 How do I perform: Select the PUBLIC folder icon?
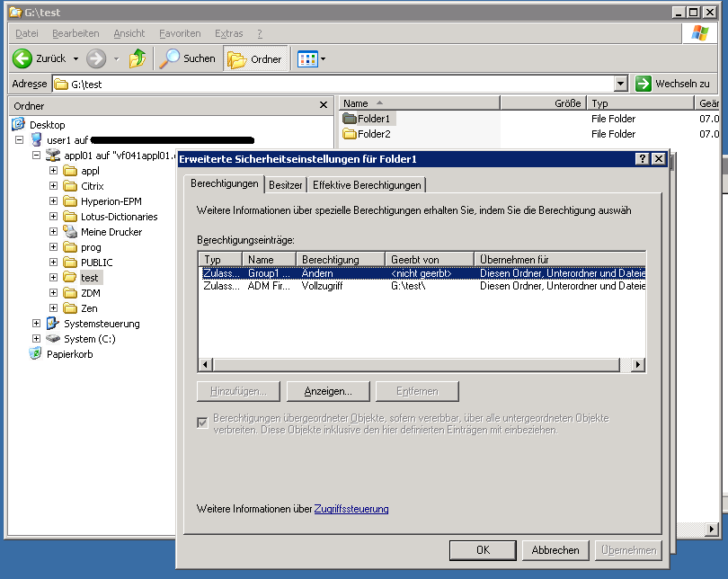tap(70, 263)
